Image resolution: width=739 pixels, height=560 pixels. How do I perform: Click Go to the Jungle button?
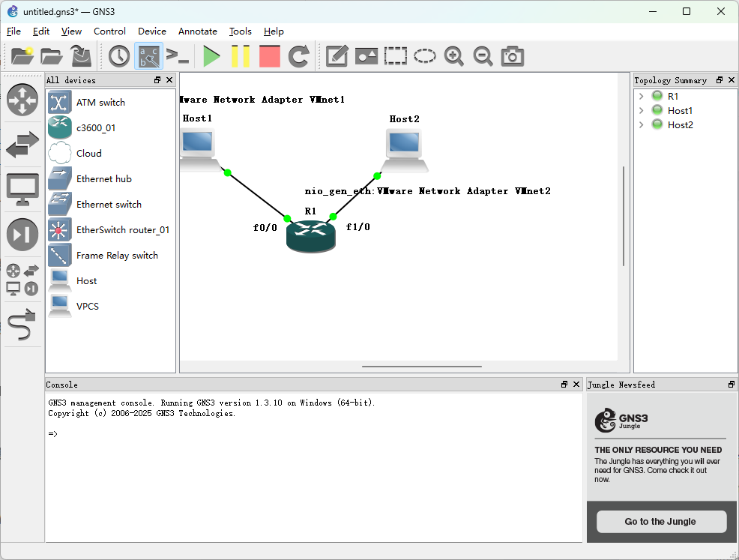(x=661, y=521)
